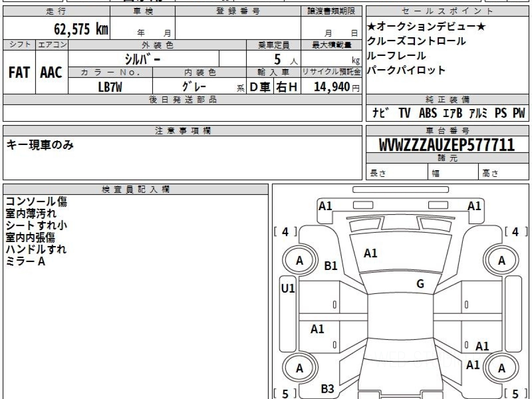The width and height of the screenshot is (532, 399).
Task: Select the 車台番号 header
Action: 447,131
